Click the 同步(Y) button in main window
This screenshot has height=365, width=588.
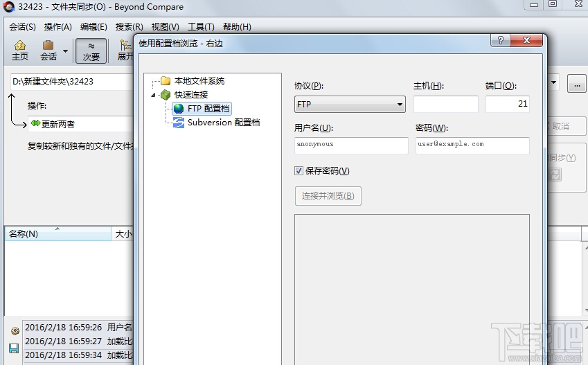point(567,167)
